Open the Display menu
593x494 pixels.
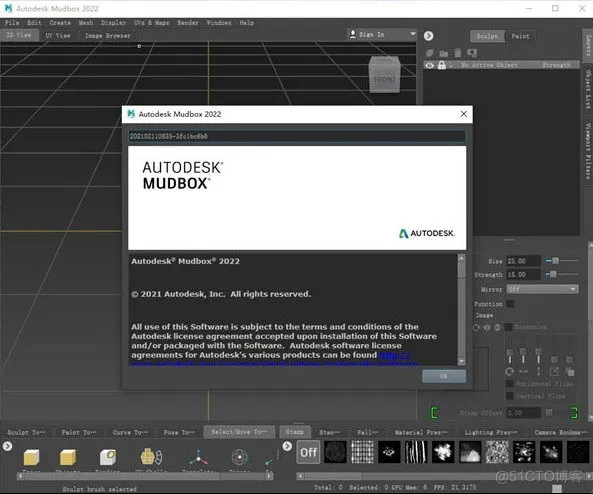tap(113, 23)
